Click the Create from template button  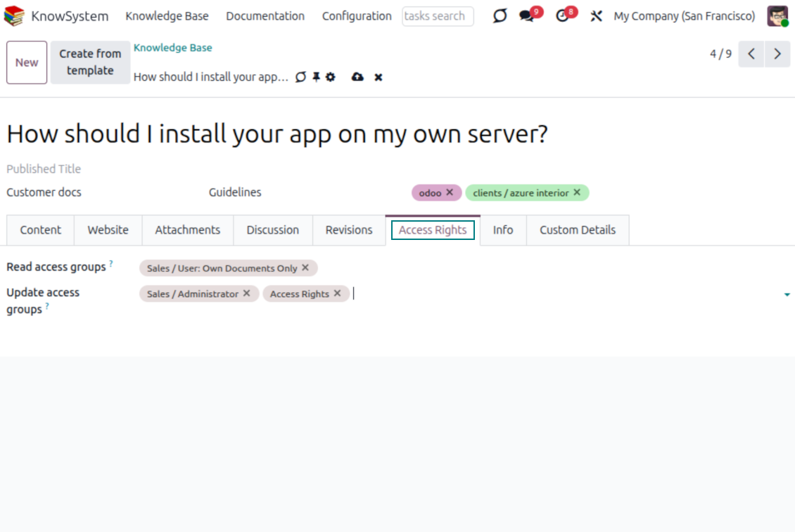90,62
